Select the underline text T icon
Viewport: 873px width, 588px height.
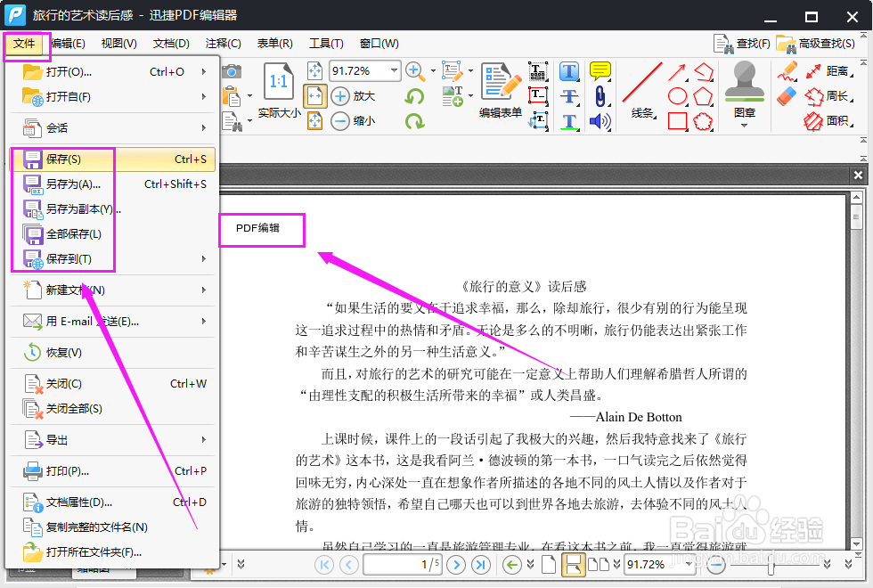[569, 121]
